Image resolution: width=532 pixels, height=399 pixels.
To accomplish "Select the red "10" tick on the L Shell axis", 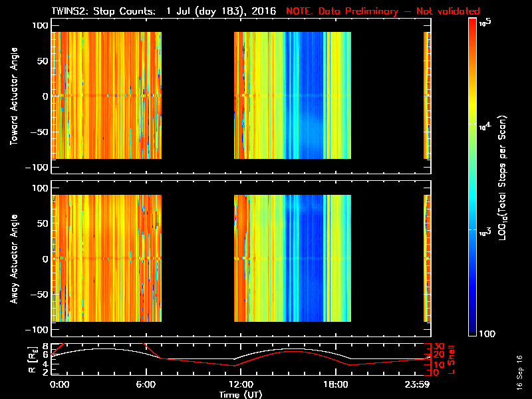I will (x=439, y=364).
